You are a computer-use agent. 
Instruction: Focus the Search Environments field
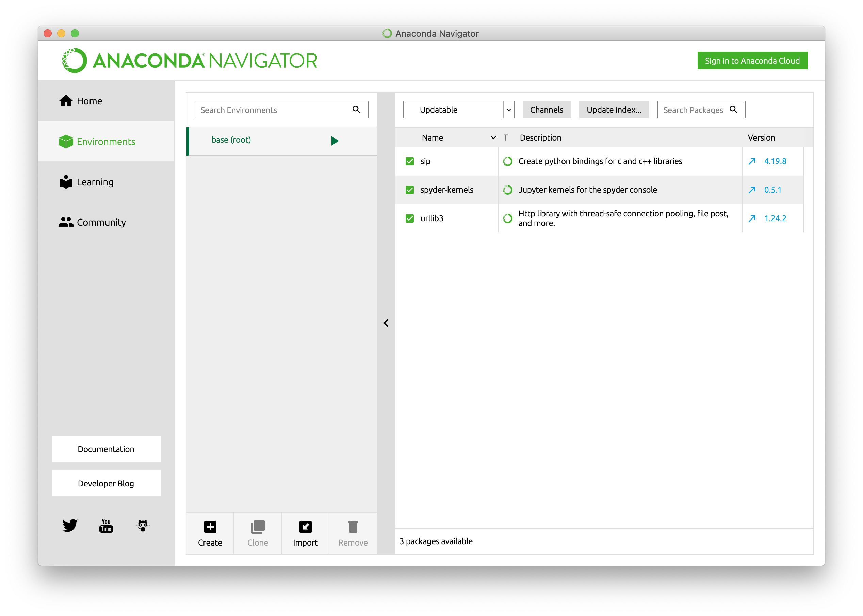(x=282, y=110)
